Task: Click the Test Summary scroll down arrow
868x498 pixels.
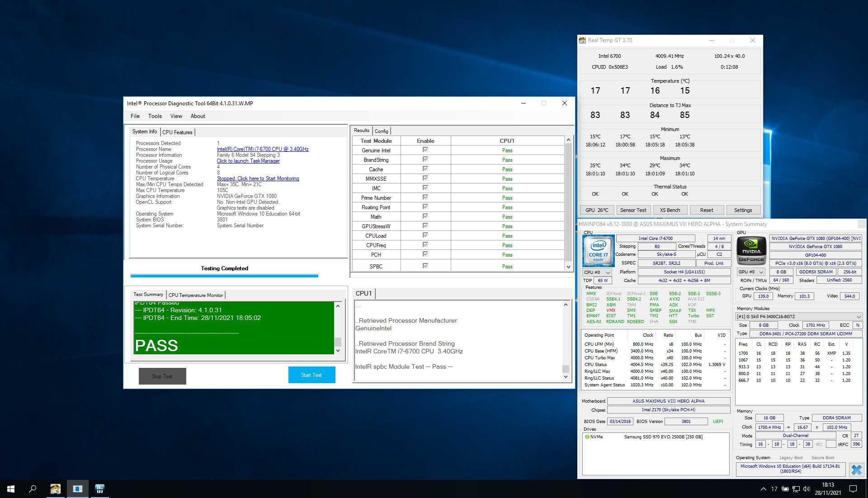Action: (338, 351)
